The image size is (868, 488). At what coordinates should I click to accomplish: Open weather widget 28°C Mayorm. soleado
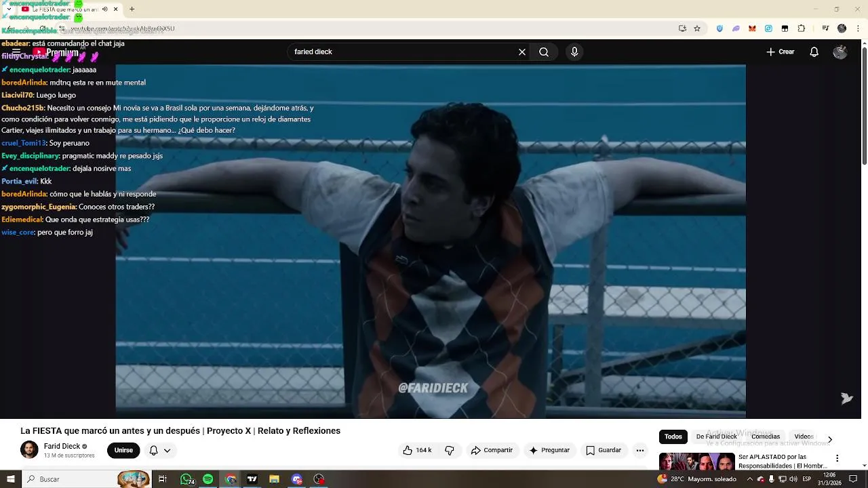pos(696,479)
